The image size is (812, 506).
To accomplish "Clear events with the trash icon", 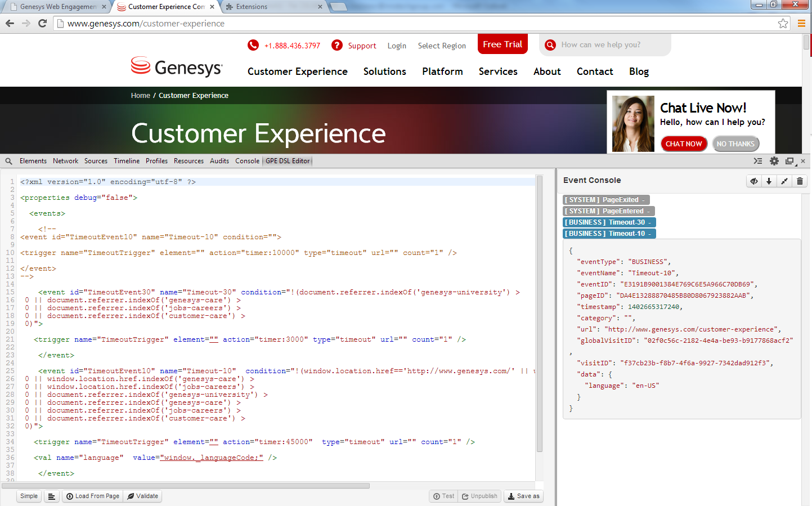I will 800,181.
